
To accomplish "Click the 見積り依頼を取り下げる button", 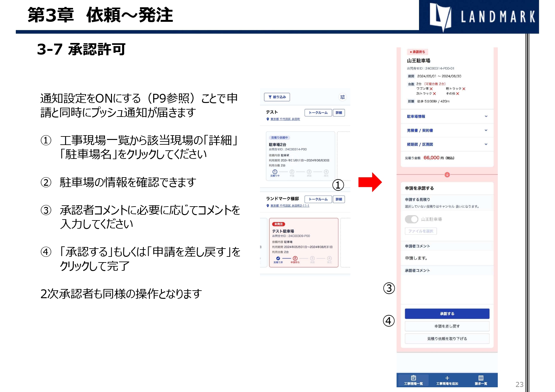I will pos(447,338).
